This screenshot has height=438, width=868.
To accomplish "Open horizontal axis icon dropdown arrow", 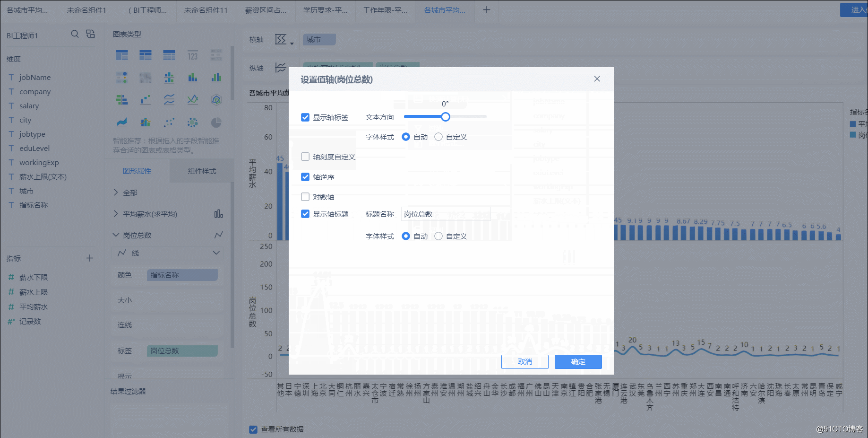I will point(292,43).
